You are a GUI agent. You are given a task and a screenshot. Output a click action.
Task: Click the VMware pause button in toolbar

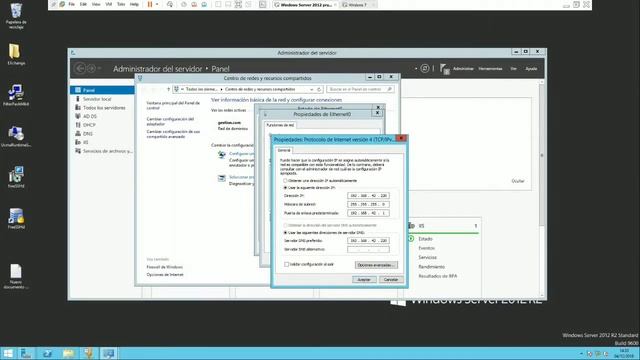click(150, 4)
